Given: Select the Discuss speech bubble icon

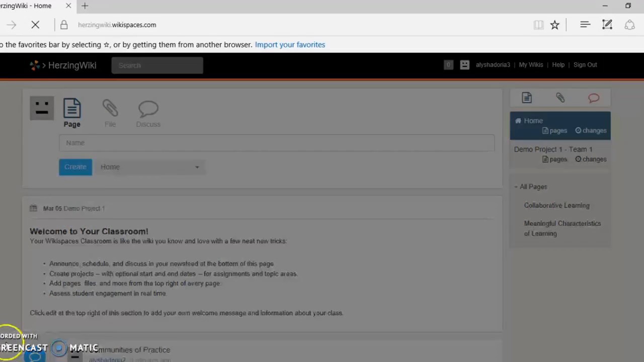Looking at the screenshot, I should click(148, 114).
